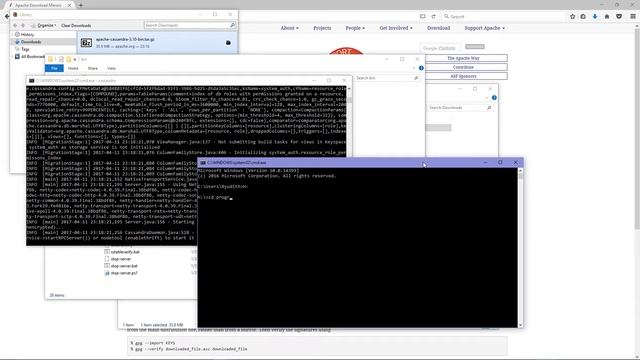Focus the Explorer Search bin field
640x360 pixels.
click(x=387, y=78)
